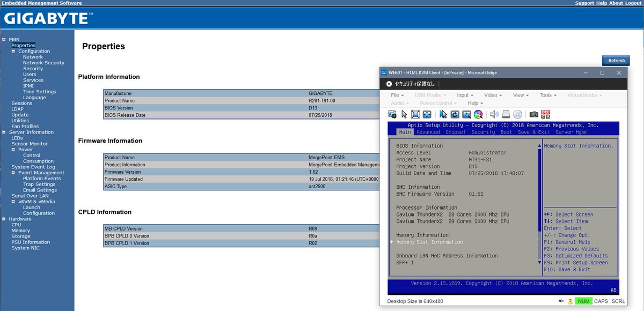Toggle the SCRL lock indicator
The height and width of the screenshot is (311, 644).
pyautogui.click(x=618, y=301)
